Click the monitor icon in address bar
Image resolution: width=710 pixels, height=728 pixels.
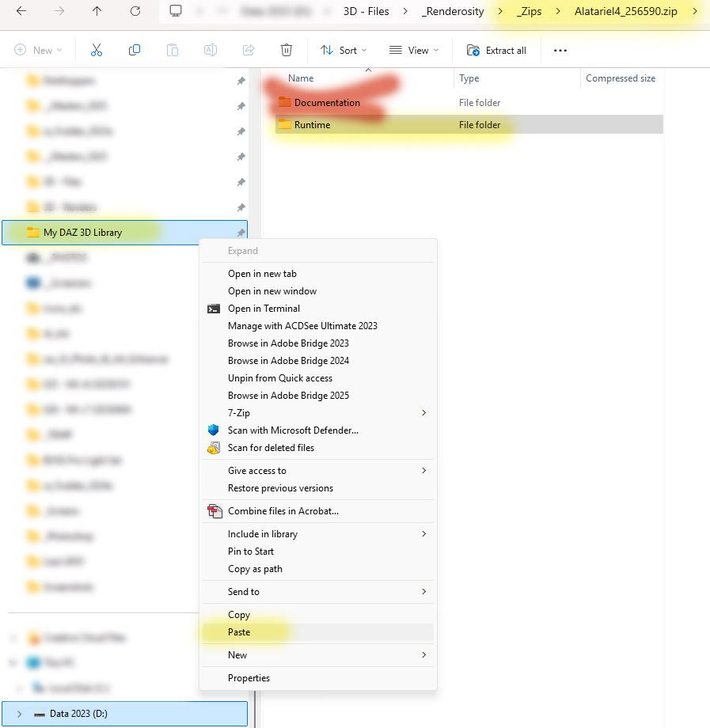[176, 11]
